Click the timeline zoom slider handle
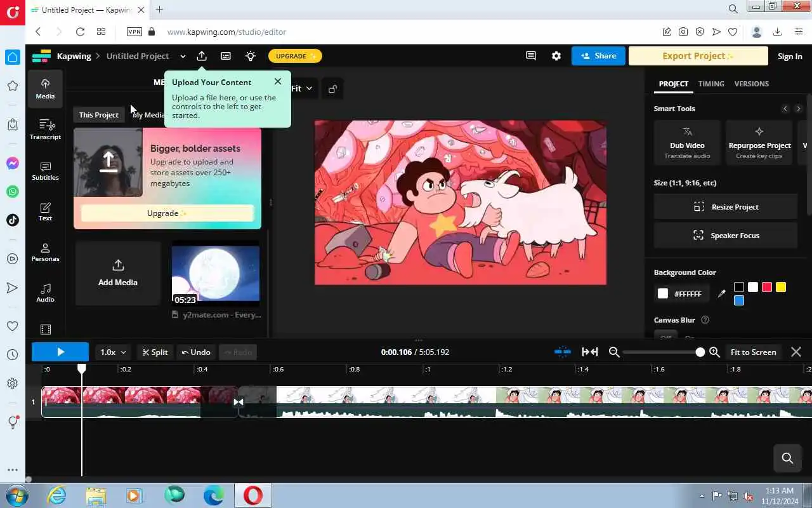 (x=700, y=352)
